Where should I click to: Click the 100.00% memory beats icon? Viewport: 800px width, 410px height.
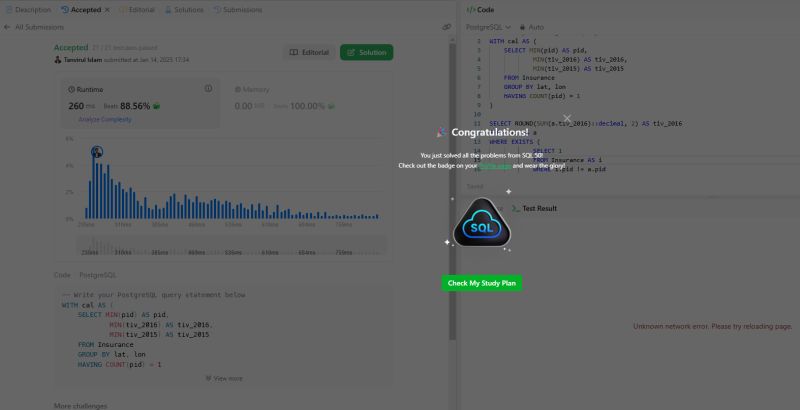click(331, 106)
